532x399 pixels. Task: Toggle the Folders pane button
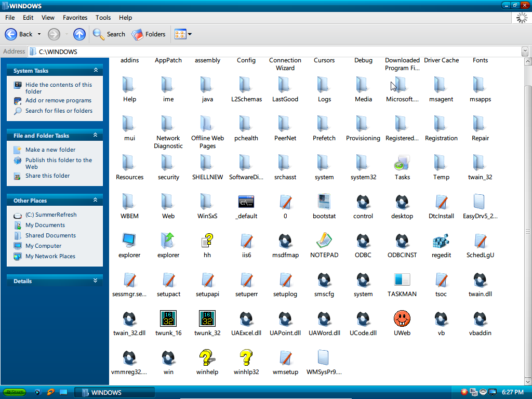point(149,34)
